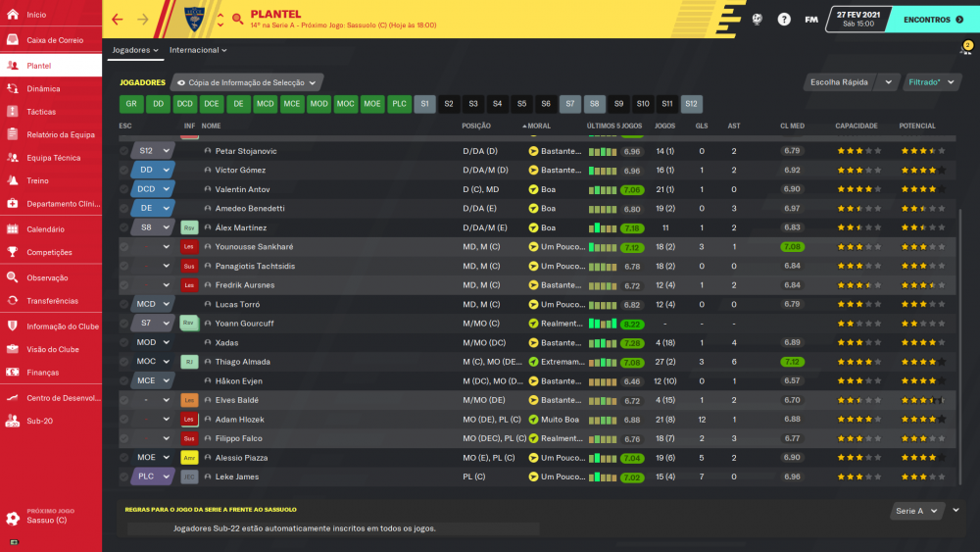Toggle selection circle for Leke James

pyautogui.click(x=123, y=477)
